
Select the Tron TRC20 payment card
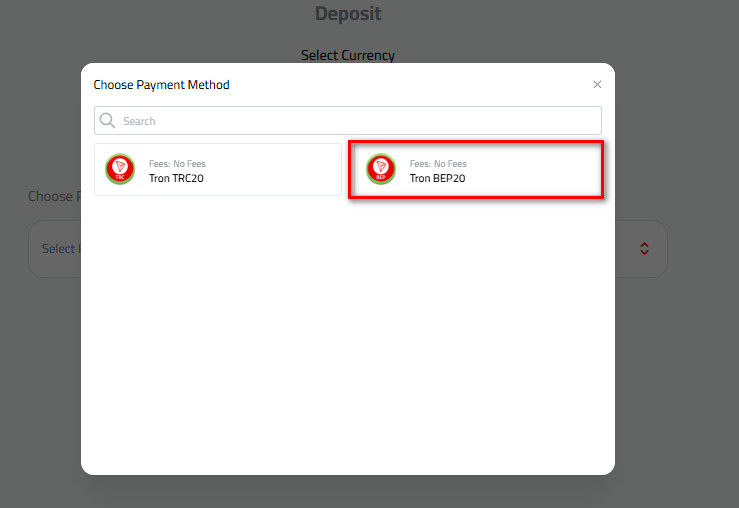pos(218,170)
